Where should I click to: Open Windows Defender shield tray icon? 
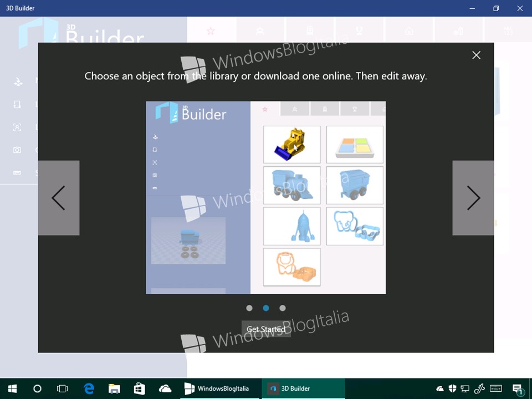(x=452, y=389)
